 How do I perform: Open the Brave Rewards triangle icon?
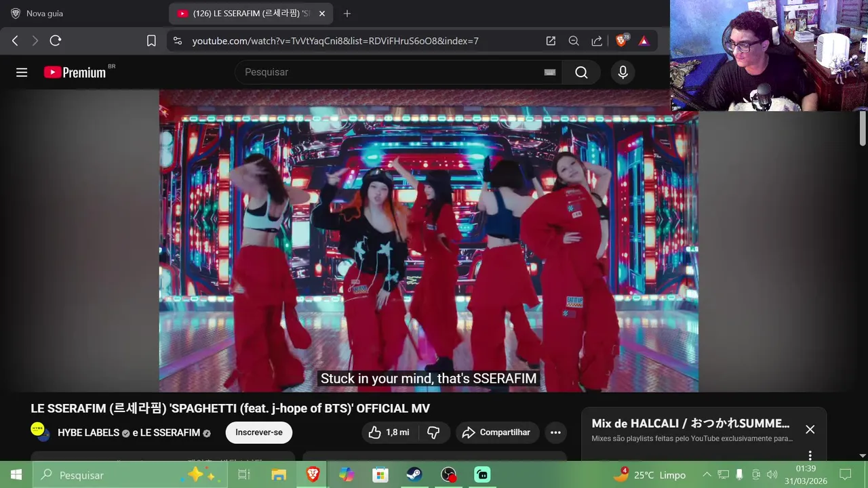(x=644, y=41)
